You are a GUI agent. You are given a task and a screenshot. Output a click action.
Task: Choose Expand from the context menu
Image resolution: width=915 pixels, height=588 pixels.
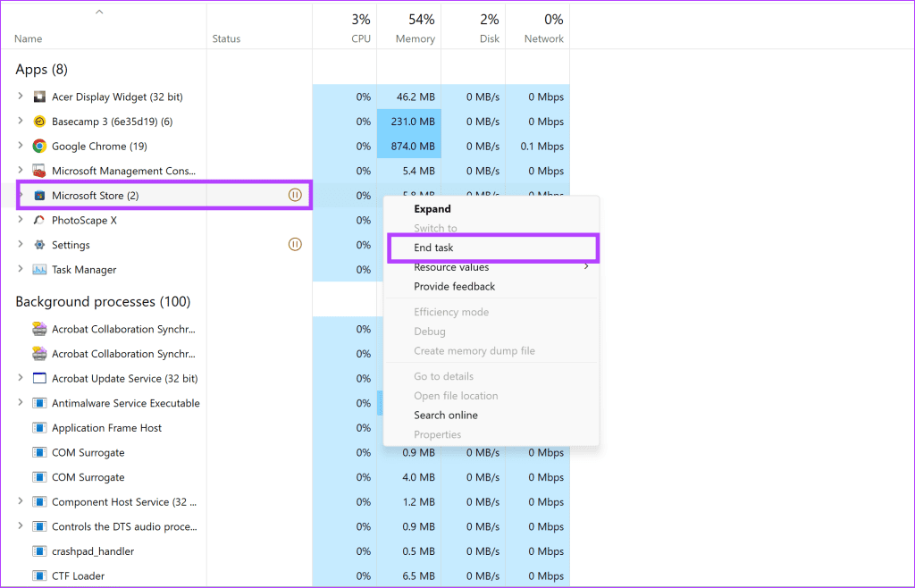click(x=431, y=208)
